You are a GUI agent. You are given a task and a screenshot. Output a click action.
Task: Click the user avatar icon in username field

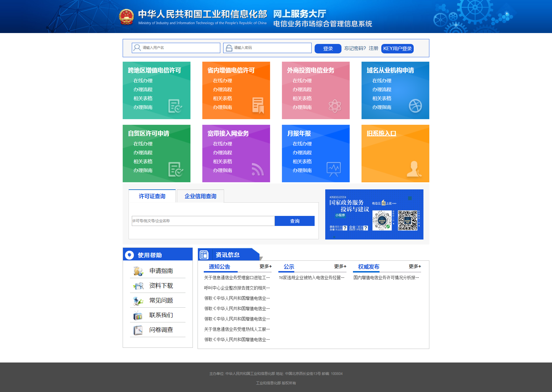[x=137, y=48]
